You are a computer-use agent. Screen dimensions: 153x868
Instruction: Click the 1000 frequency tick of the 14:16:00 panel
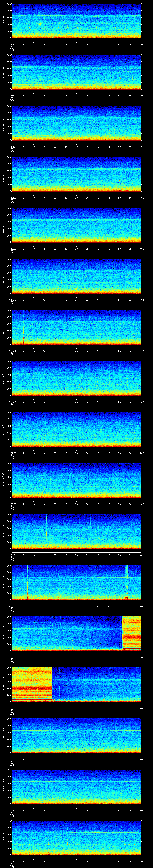[8, 107]
